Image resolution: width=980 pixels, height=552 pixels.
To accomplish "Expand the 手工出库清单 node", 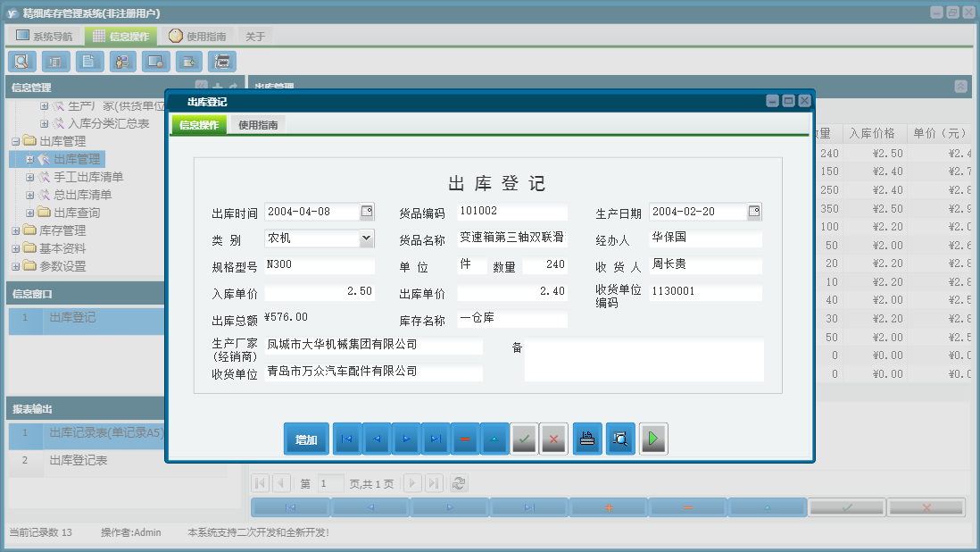I will pyautogui.click(x=29, y=177).
